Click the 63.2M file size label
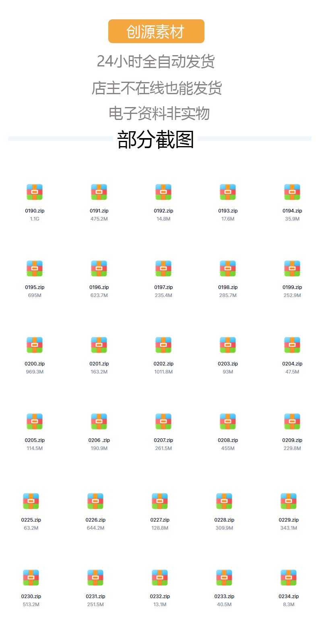 pos(31,528)
